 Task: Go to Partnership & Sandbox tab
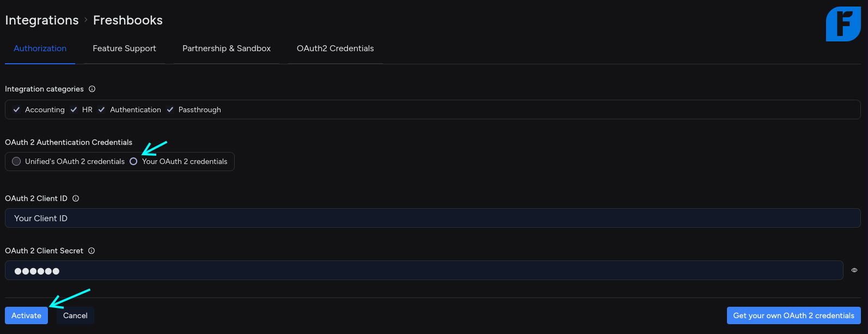point(227,48)
